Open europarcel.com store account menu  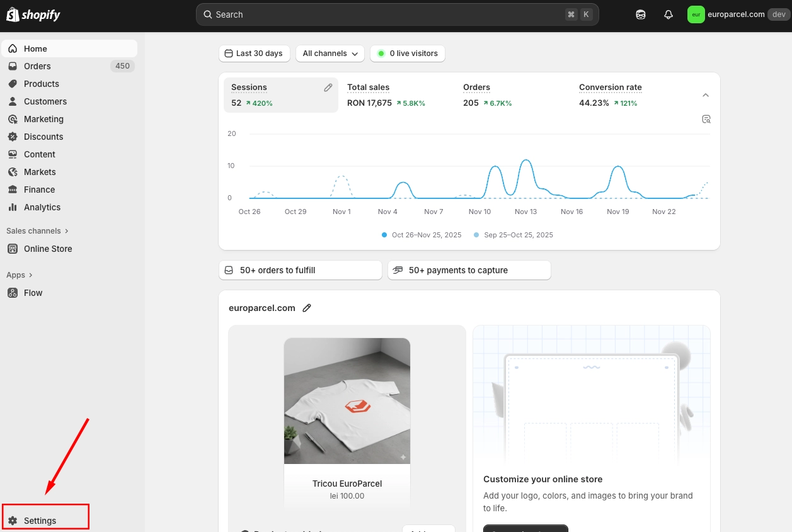pyautogui.click(x=738, y=14)
